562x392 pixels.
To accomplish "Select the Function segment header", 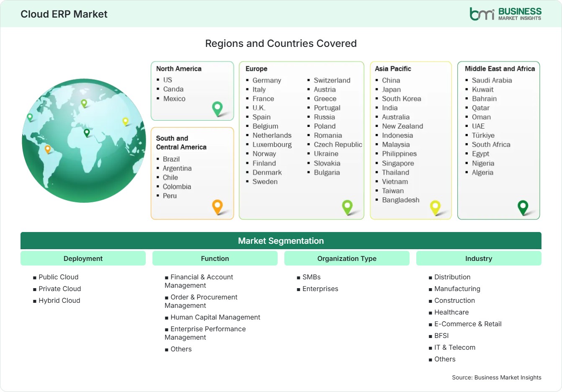I will coord(215,258).
